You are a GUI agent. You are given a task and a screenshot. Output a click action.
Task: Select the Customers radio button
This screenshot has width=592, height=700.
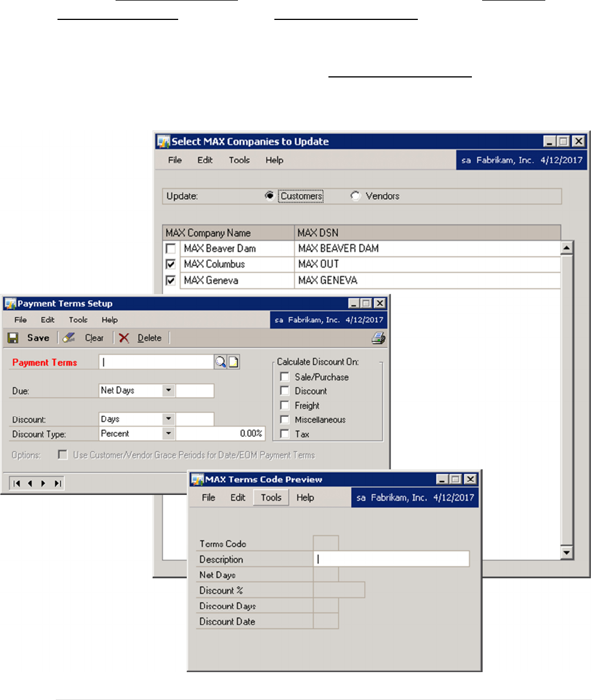269,196
